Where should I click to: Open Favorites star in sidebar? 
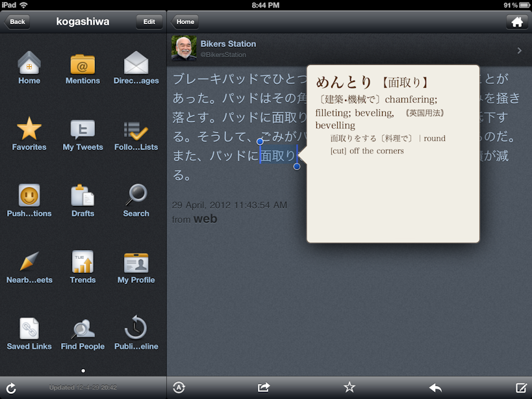[x=29, y=130]
